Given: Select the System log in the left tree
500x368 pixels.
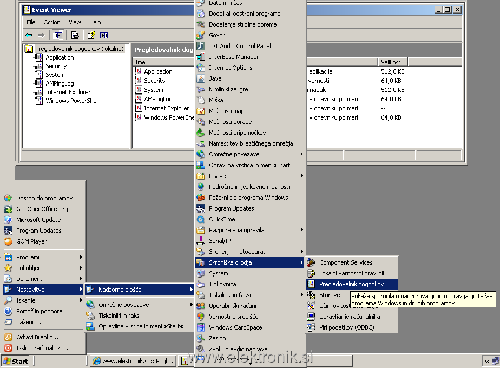Looking at the screenshot, I should (x=54, y=75).
